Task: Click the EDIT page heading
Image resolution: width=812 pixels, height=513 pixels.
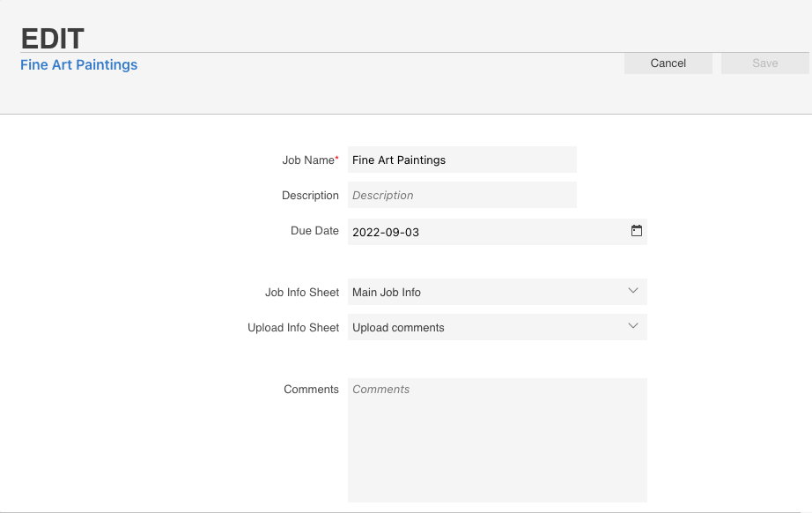Action: [52, 39]
